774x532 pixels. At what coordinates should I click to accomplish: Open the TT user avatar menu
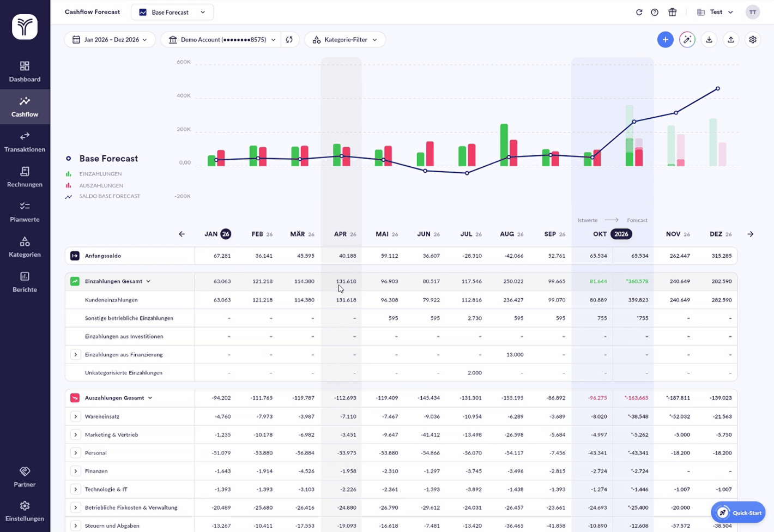coord(753,12)
